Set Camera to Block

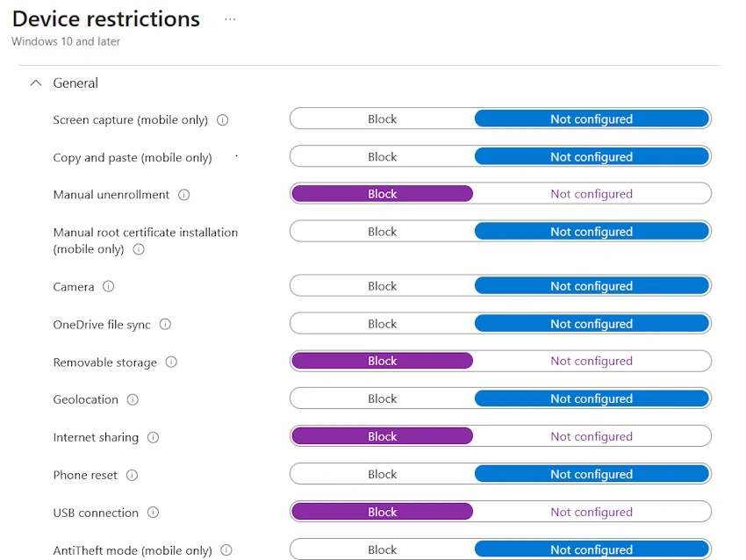[382, 286]
